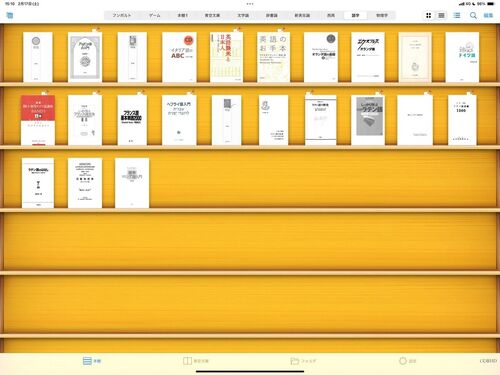Open the faint grey 語入門 book on the third shelf

132,183
